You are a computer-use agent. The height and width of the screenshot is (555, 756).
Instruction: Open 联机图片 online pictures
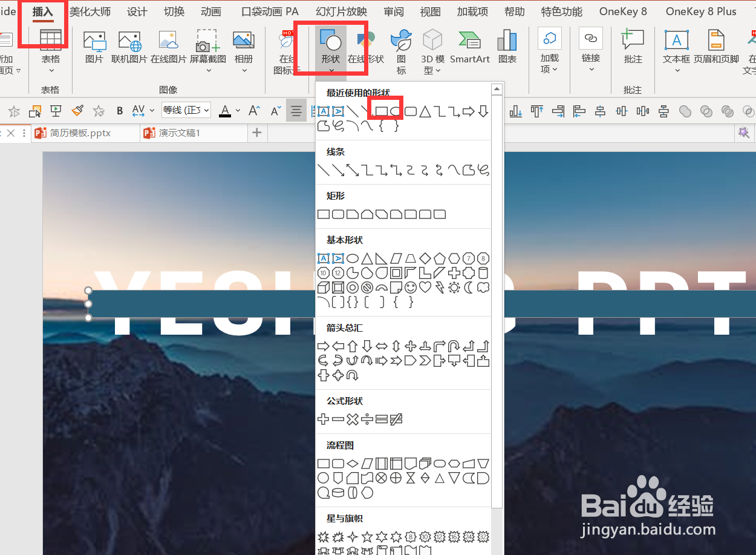tap(129, 47)
